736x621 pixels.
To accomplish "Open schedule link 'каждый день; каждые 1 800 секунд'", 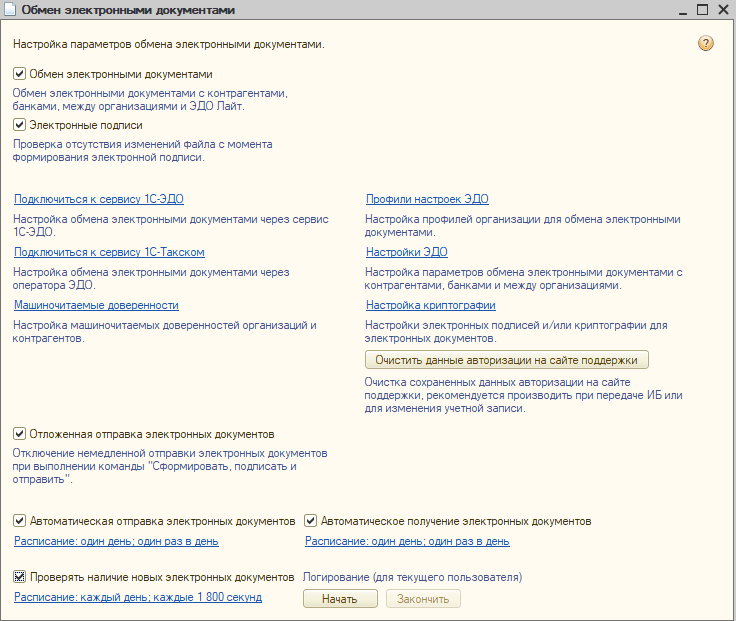I will click(x=138, y=597).
